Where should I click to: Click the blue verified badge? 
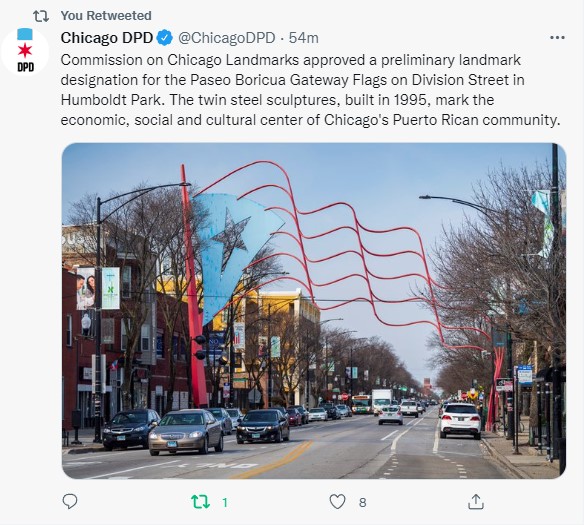coord(164,38)
